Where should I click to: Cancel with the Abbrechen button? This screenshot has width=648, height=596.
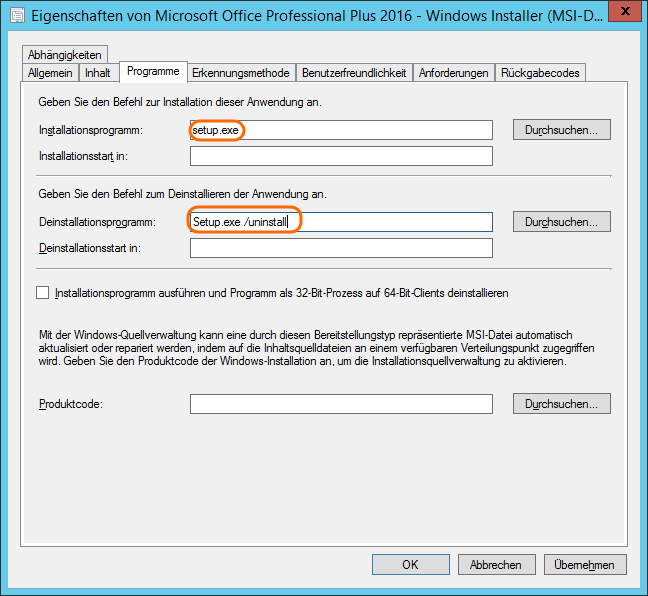[x=495, y=565]
